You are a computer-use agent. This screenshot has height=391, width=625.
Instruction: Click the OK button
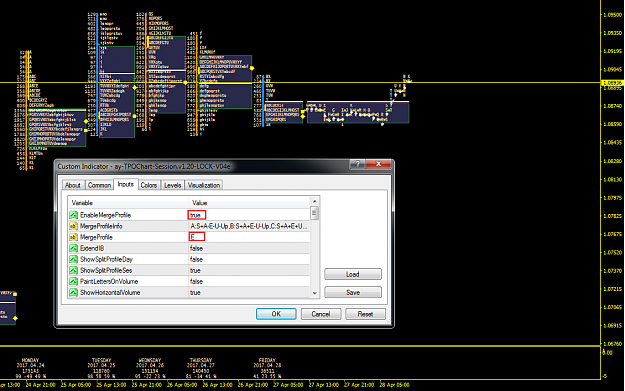276,314
